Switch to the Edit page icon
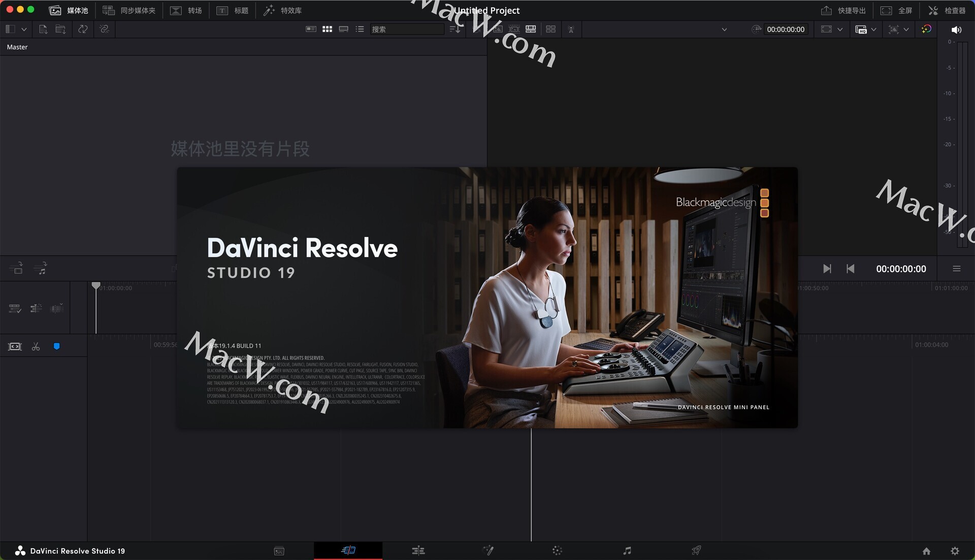The image size is (975, 560). [418, 550]
